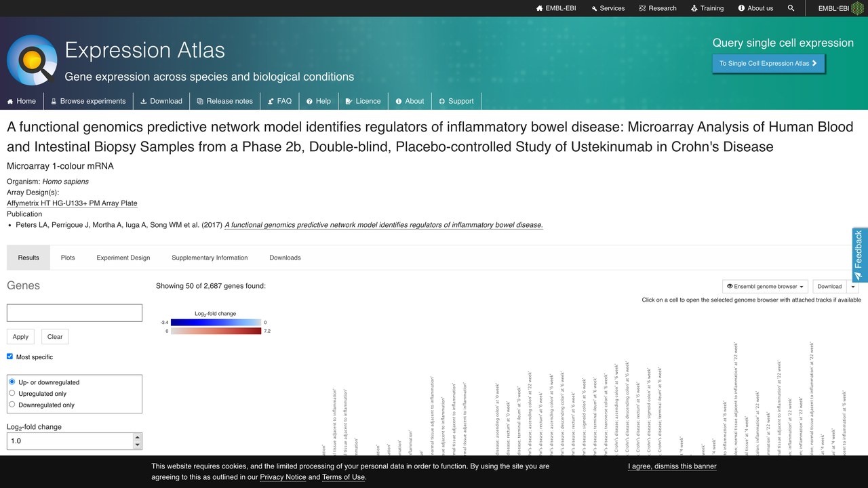Screen dimensions: 868x488
Task: Open the publication title link
Action: tap(384, 225)
